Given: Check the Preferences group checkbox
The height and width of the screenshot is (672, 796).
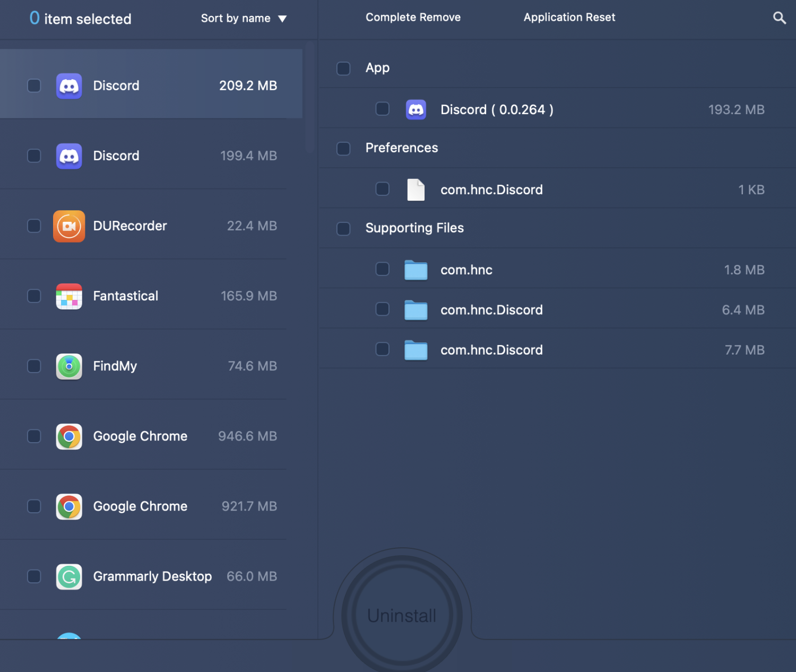Looking at the screenshot, I should tap(343, 149).
